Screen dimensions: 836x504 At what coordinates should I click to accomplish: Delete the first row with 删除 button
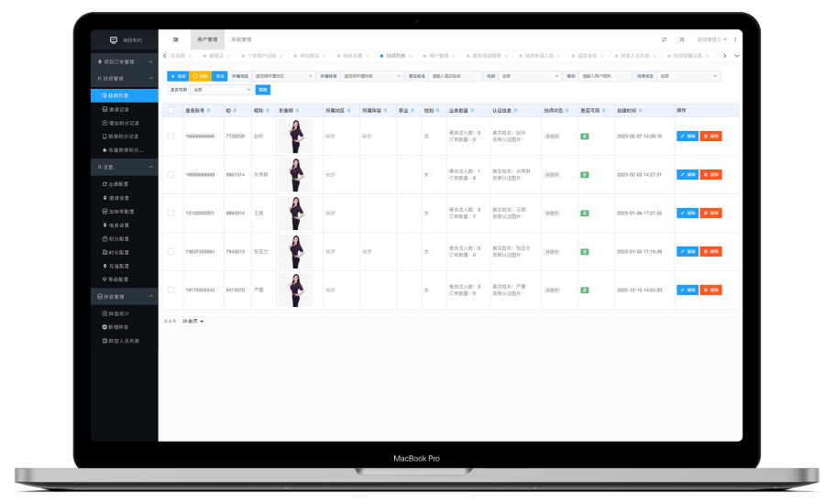pos(711,136)
